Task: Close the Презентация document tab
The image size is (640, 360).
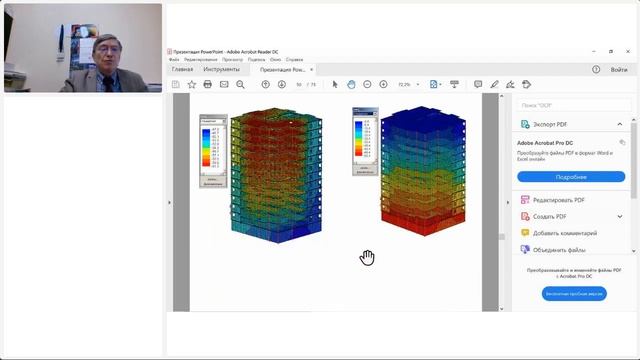Action: [311, 70]
